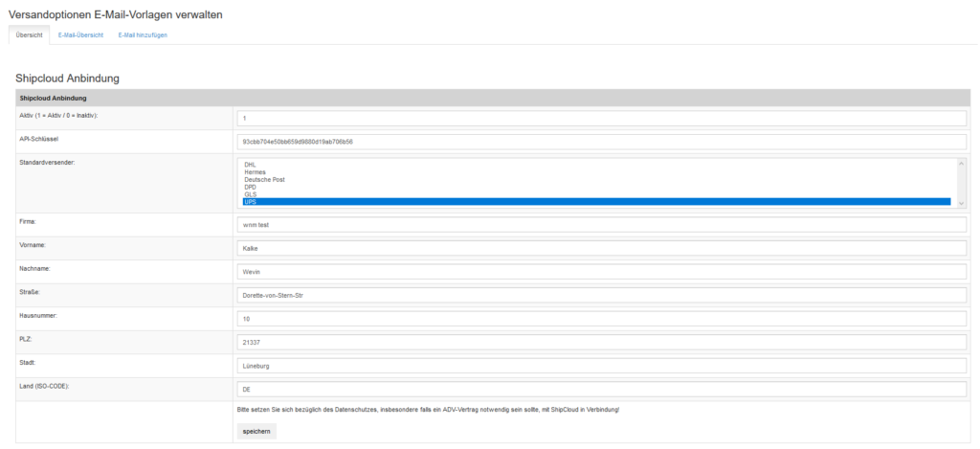Click the Hausnummer label
This screenshot has width=980, height=449.
pyautogui.click(x=38, y=315)
